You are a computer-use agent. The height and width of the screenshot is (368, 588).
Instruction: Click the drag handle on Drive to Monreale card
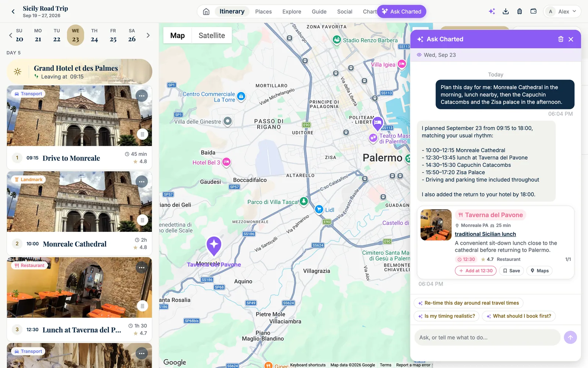[142, 134]
